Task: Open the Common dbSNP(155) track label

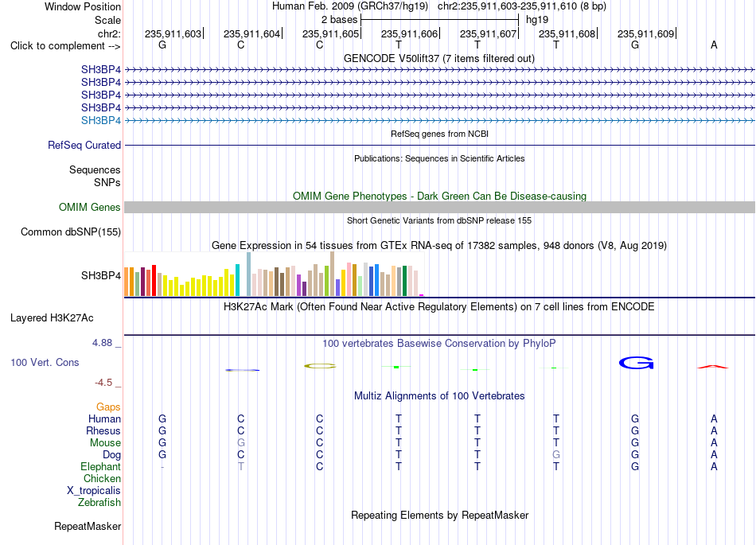Action: pyautogui.click(x=71, y=232)
